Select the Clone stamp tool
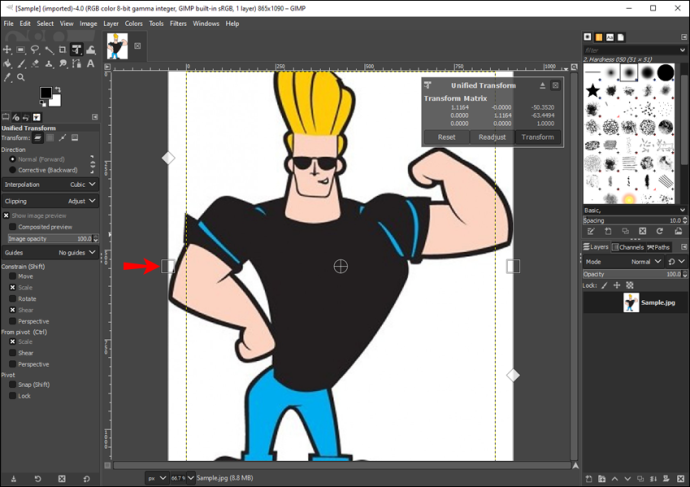Screen dimensions: 690x487 pos(49,64)
